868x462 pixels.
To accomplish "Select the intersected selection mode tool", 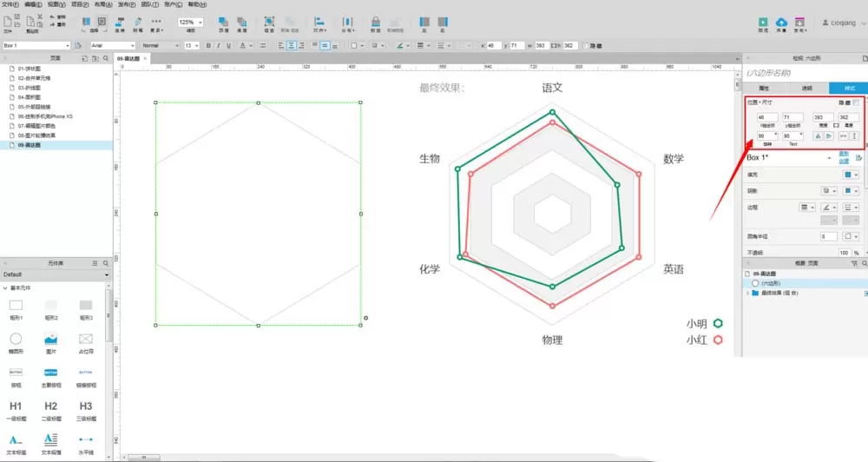I will pyautogui.click(x=86, y=21).
